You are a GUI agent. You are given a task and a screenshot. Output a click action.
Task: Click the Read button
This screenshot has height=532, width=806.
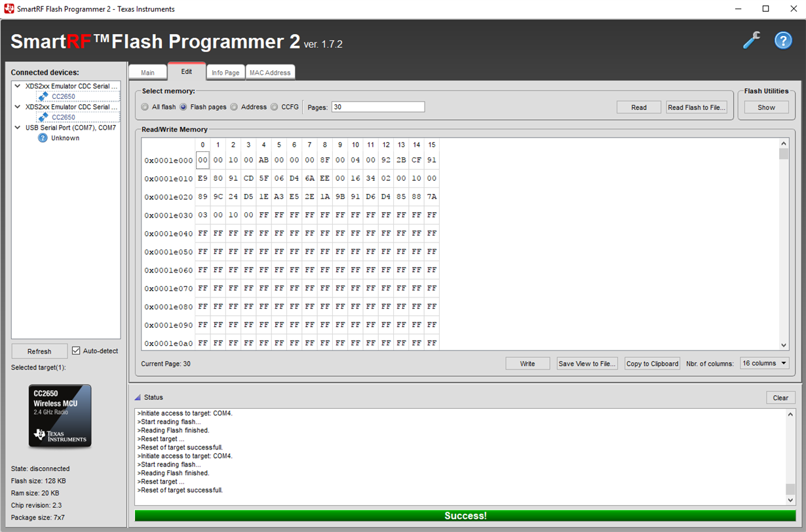pos(639,107)
